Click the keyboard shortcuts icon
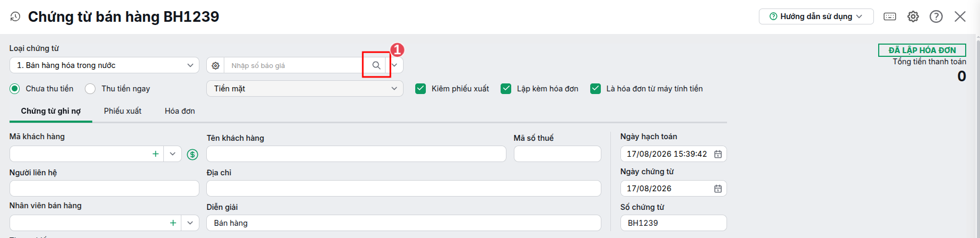 (x=890, y=16)
